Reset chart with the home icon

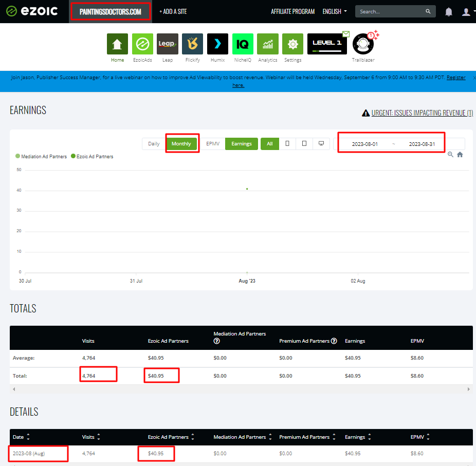pos(460,155)
